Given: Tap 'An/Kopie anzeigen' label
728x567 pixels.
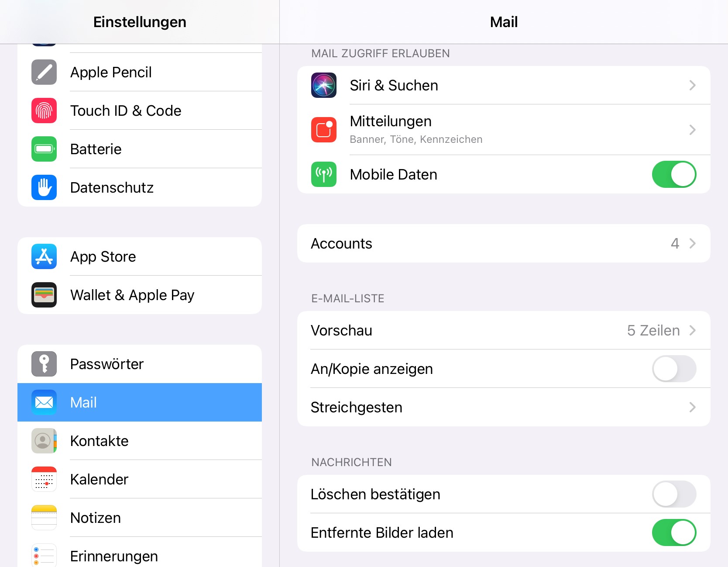Looking at the screenshot, I should [371, 369].
